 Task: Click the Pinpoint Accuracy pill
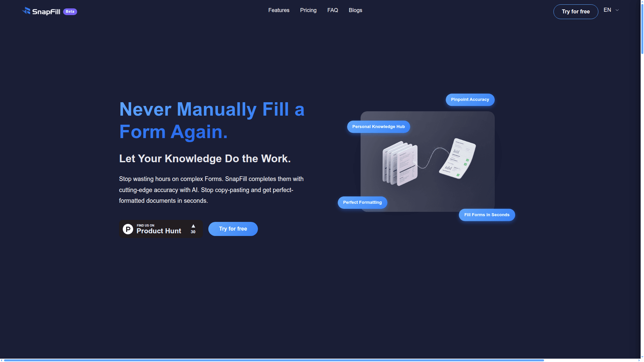coord(470,100)
